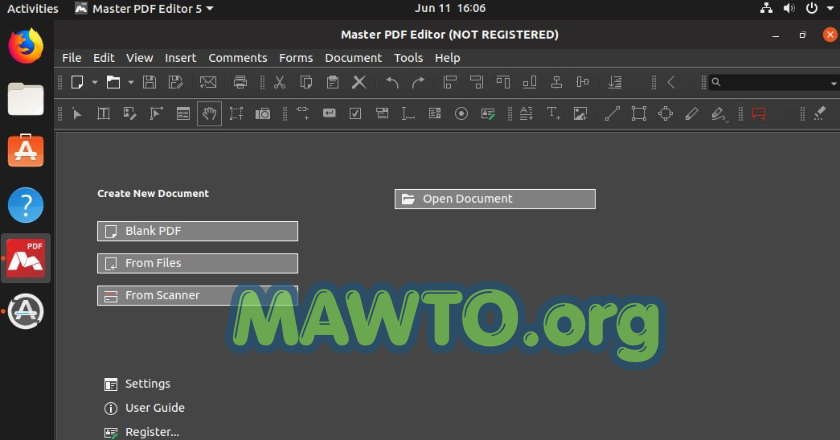Open the Document menu

click(353, 58)
